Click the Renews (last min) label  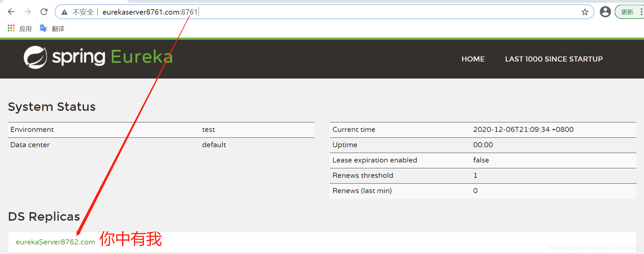tap(362, 191)
